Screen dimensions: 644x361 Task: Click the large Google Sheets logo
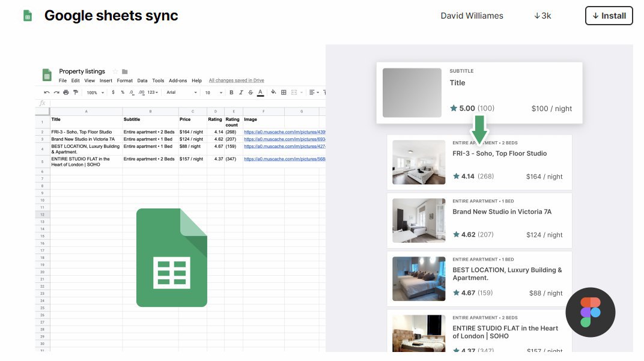[172, 258]
